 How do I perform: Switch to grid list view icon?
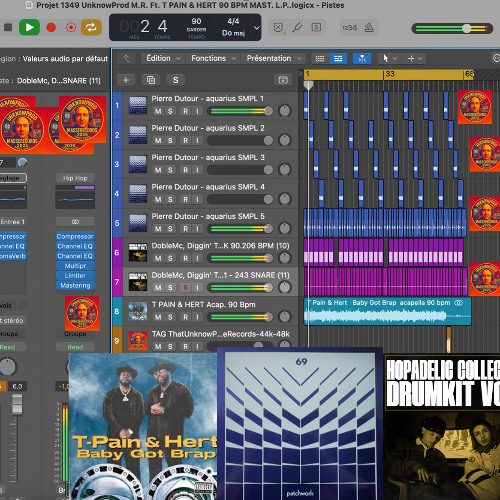[320, 59]
